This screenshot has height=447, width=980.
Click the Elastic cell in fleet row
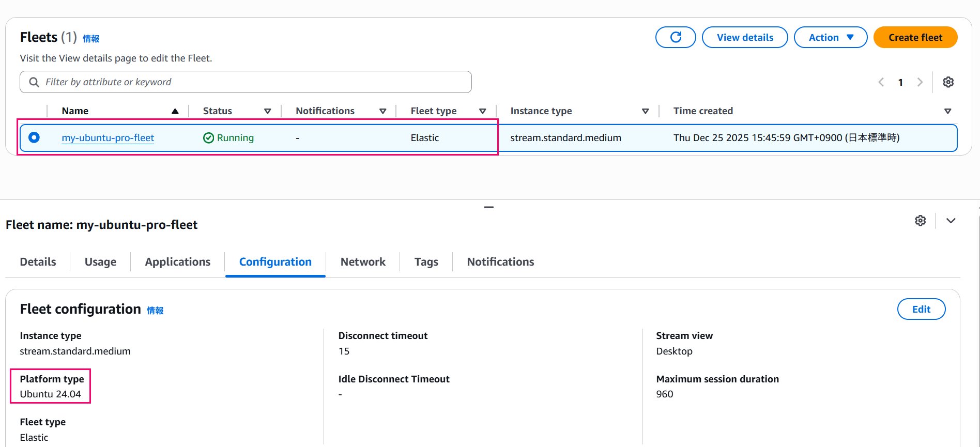click(x=424, y=137)
